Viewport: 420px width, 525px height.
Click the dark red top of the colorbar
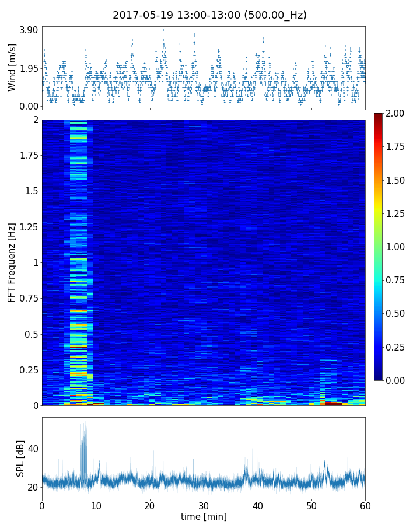coord(378,116)
